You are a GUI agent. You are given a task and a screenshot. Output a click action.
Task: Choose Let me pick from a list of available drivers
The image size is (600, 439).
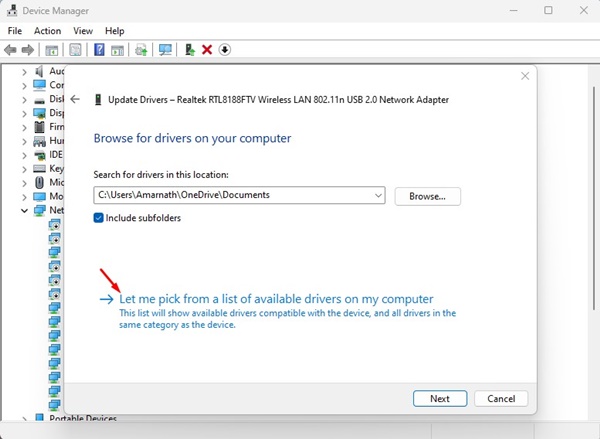click(276, 299)
